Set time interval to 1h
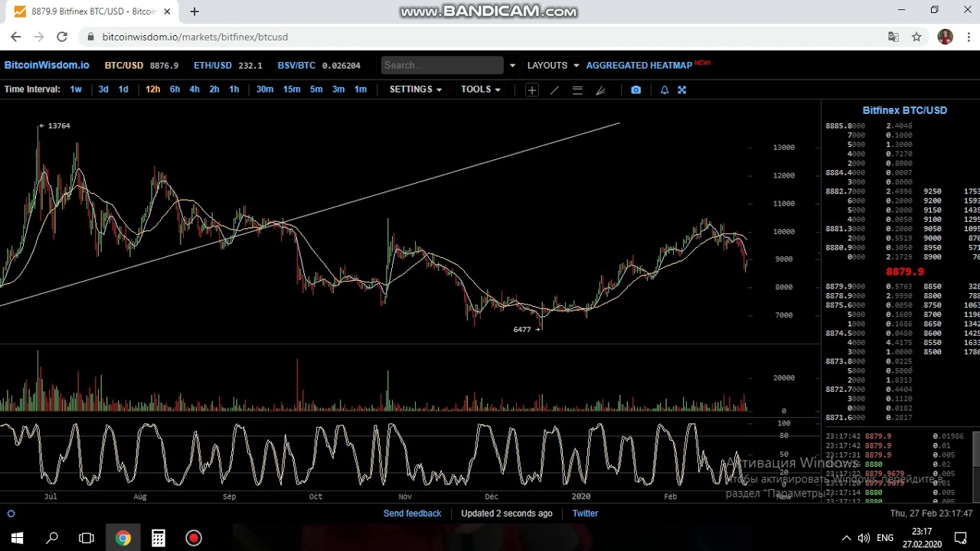980x551 pixels. click(x=234, y=90)
